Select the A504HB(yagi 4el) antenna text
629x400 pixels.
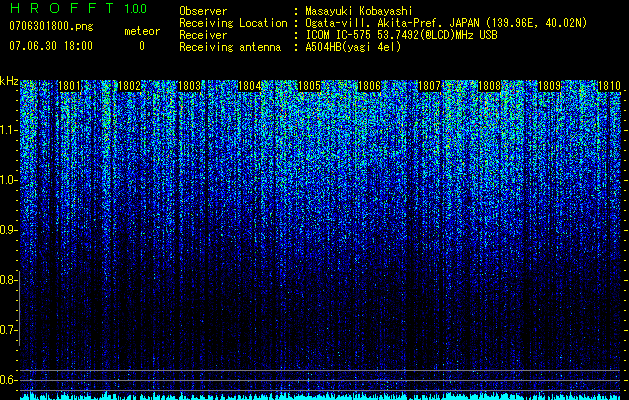(353, 47)
